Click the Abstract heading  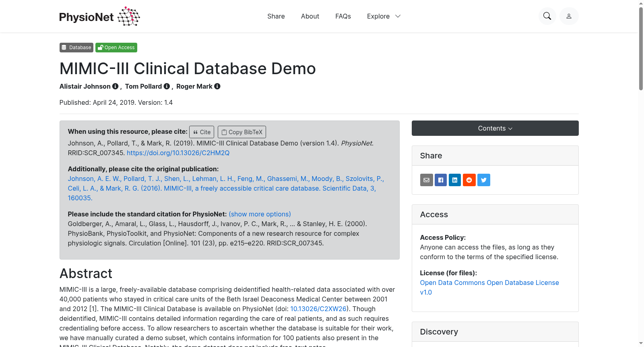pyautogui.click(x=86, y=274)
